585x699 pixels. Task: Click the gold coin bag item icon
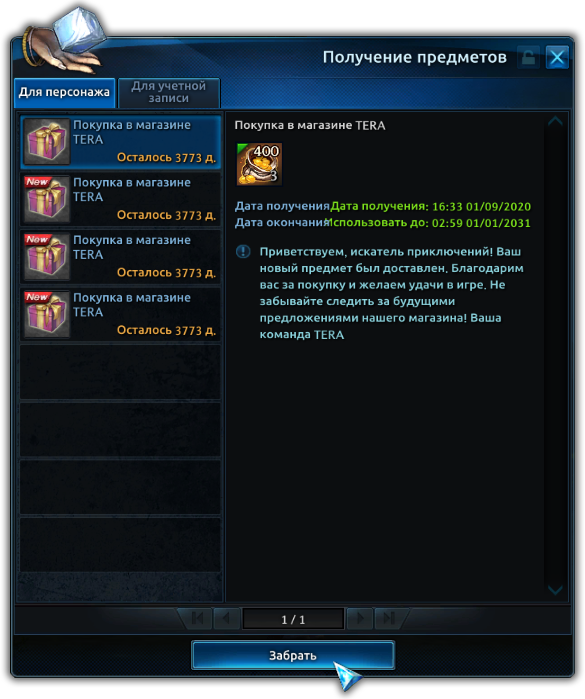(x=259, y=164)
